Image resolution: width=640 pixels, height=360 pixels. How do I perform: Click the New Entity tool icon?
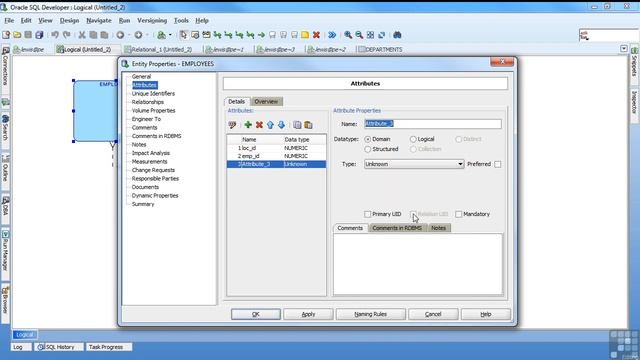(x=195, y=35)
